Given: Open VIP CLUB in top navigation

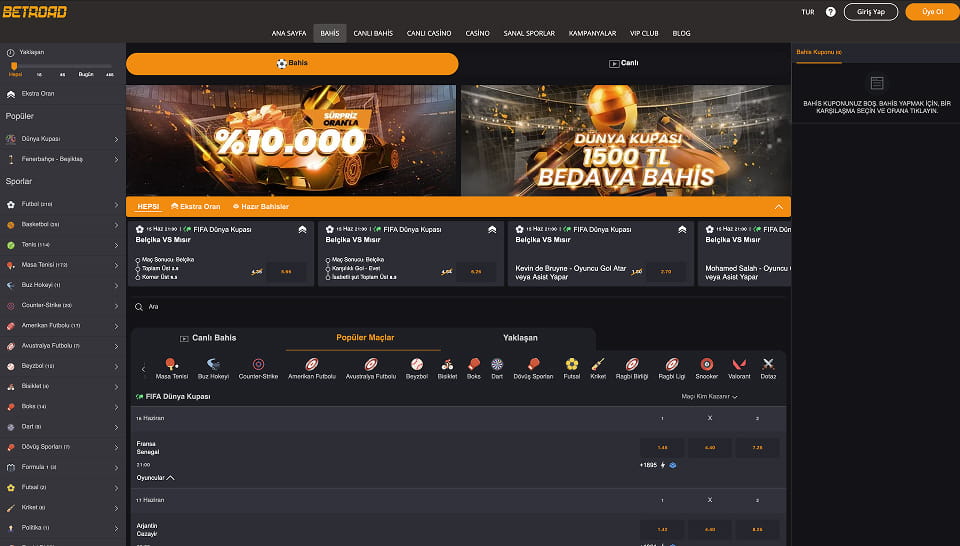Looking at the screenshot, I should pyautogui.click(x=644, y=33).
